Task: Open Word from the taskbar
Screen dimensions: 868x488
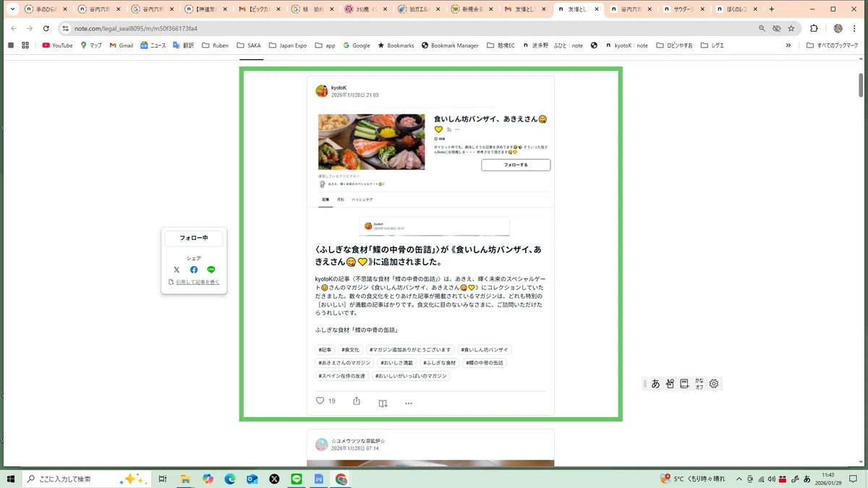Action: pyautogui.click(x=318, y=479)
